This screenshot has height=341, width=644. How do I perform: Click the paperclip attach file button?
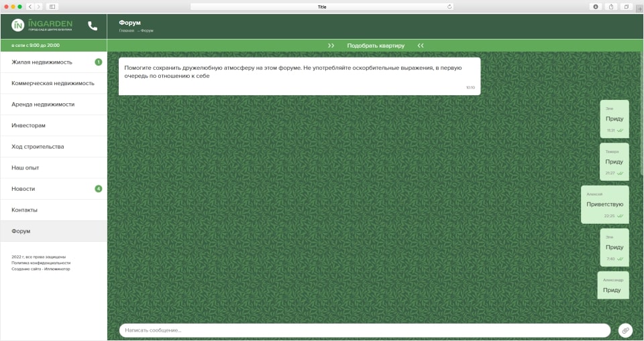(625, 330)
